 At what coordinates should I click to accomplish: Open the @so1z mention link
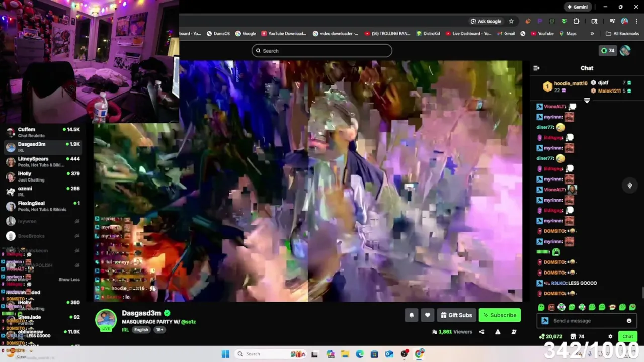pos(188,322)
